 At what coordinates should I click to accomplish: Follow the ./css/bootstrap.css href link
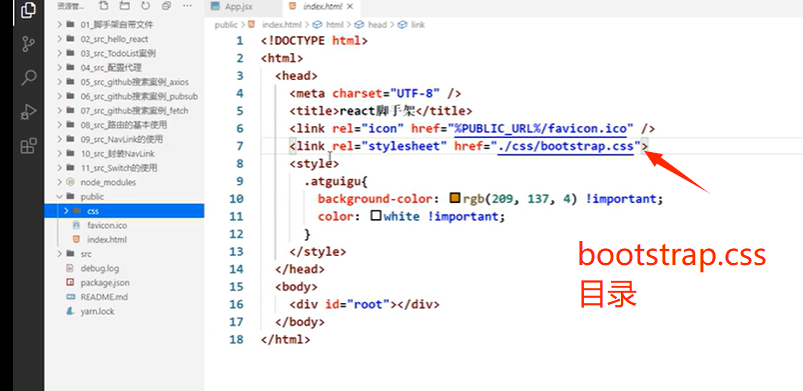pyautogui.click(x=566, y=146)
